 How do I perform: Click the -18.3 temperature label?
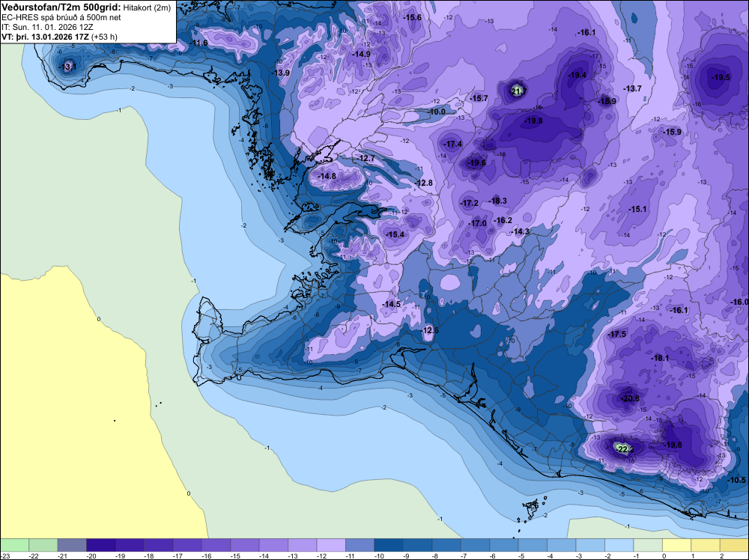498,201
